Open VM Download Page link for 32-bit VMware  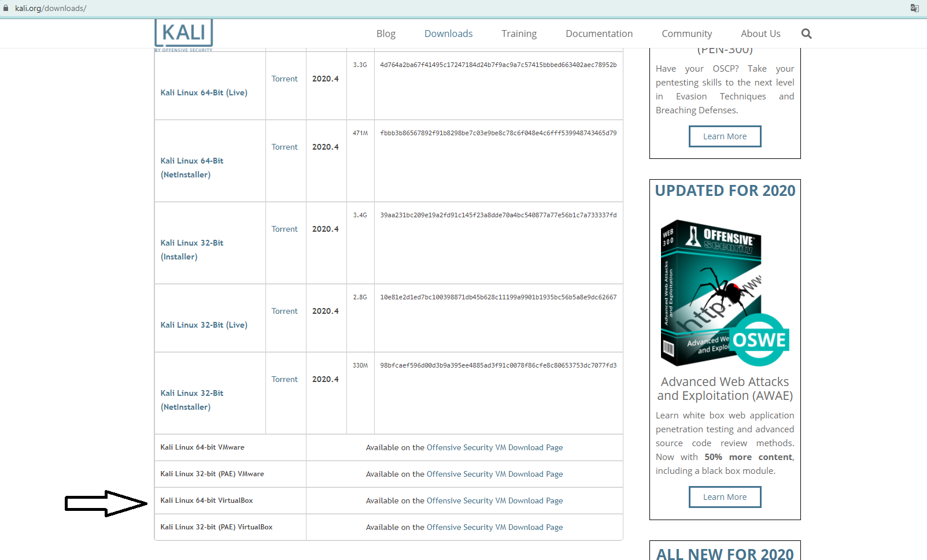[x=494, y=474]
